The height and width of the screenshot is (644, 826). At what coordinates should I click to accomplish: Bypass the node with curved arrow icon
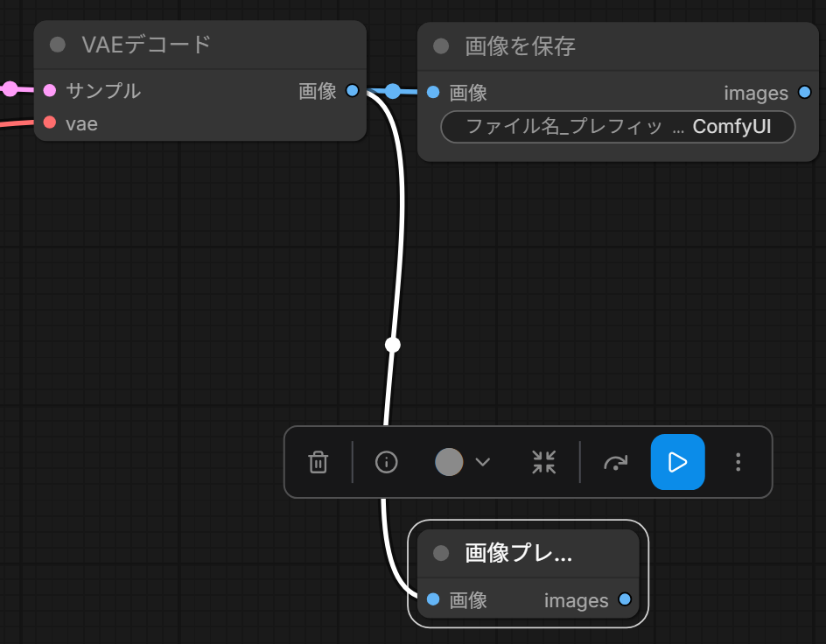pyautogui.click(x=615, y=462)
